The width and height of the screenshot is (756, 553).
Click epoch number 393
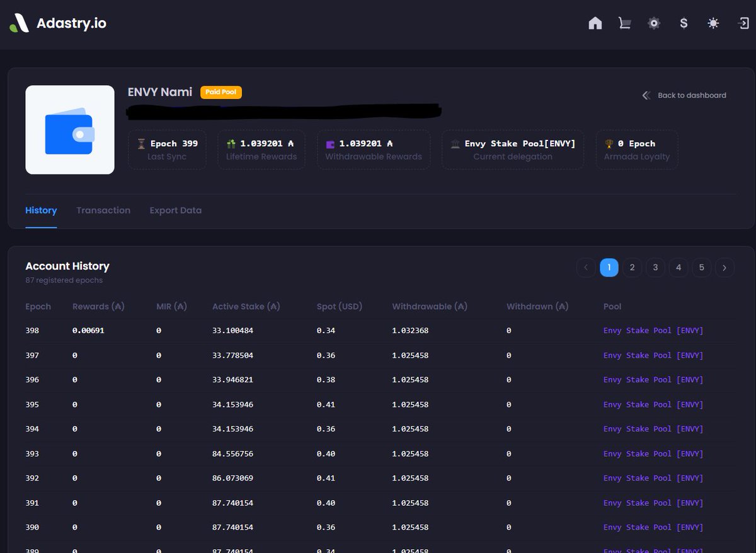pos(32,453)
